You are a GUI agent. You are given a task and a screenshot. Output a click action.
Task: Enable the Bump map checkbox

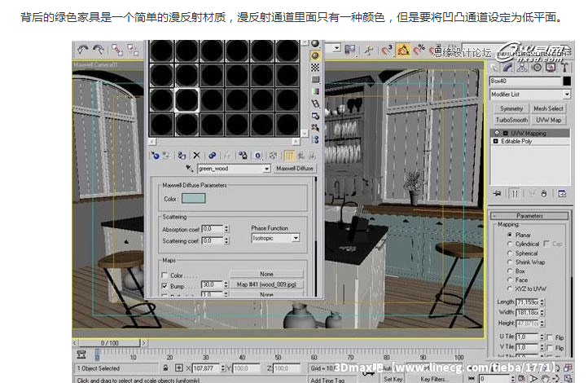[x=165, y=286]
